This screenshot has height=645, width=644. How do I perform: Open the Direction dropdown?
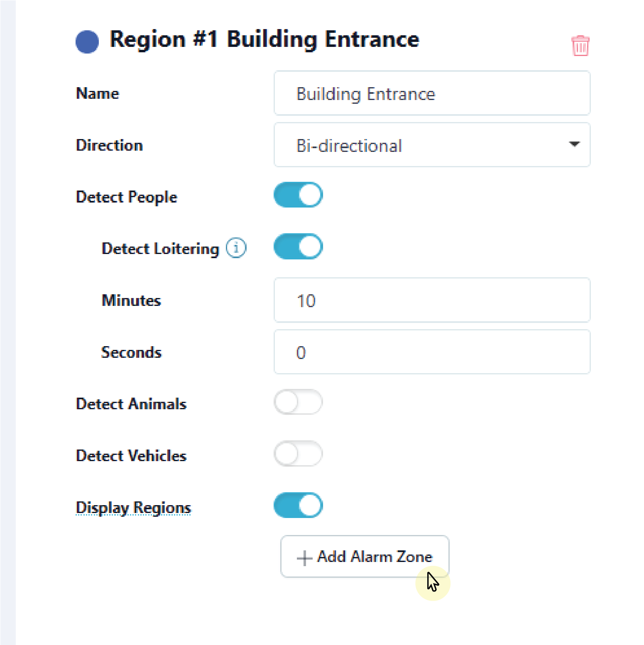pos(432,145)
